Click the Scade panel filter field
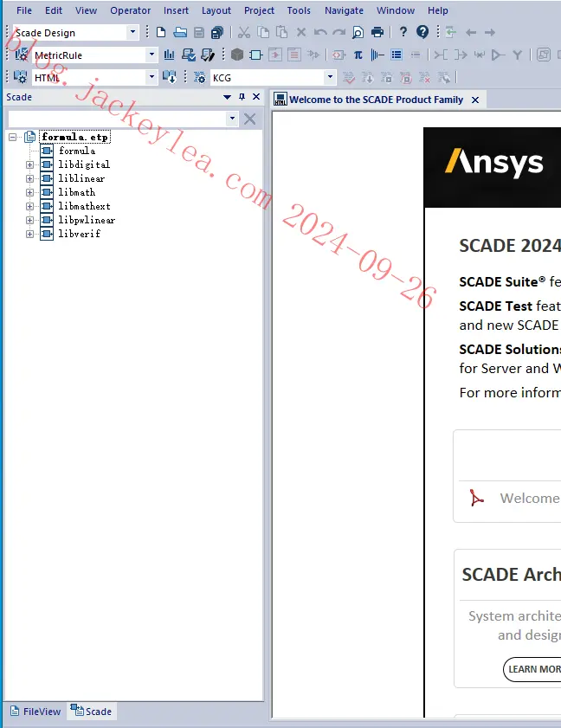Image resolution: width=561 pixels, height=728 pixels. coord(117,119)
